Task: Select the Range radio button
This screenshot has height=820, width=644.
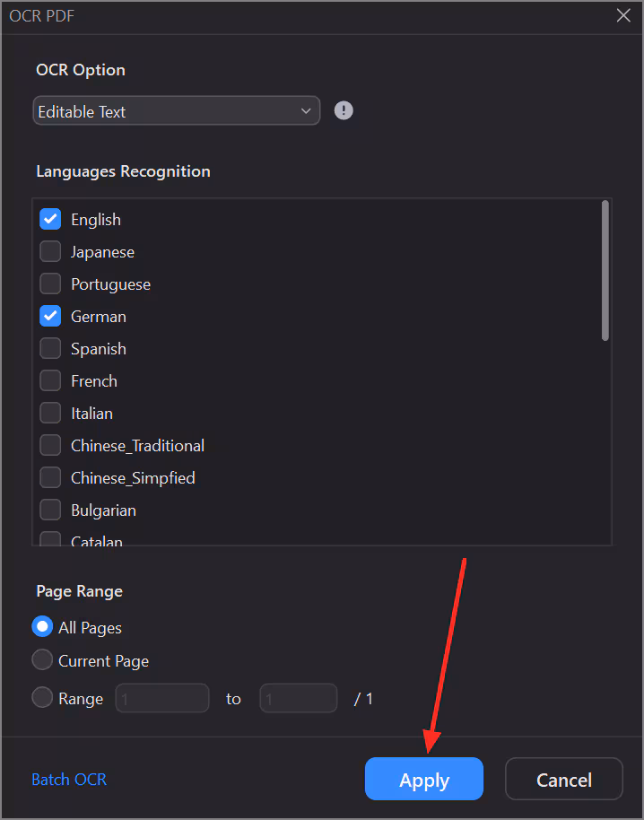Action: (42, 698)
